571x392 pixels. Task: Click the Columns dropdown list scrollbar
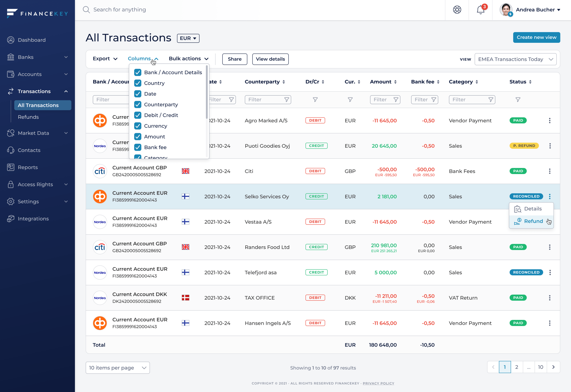pos(207,92)
